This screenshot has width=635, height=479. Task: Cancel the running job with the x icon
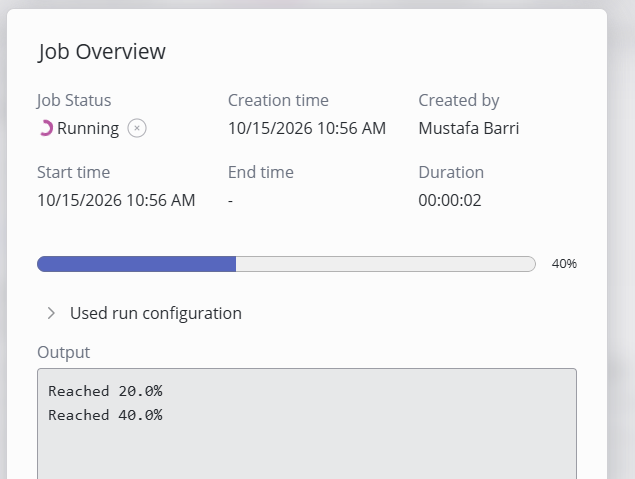pos(137,128)
